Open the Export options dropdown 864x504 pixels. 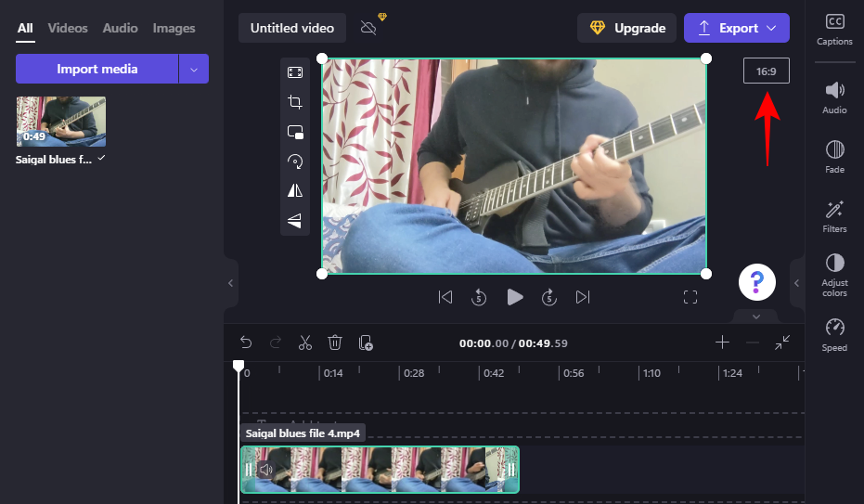click(x=771, y=28)
